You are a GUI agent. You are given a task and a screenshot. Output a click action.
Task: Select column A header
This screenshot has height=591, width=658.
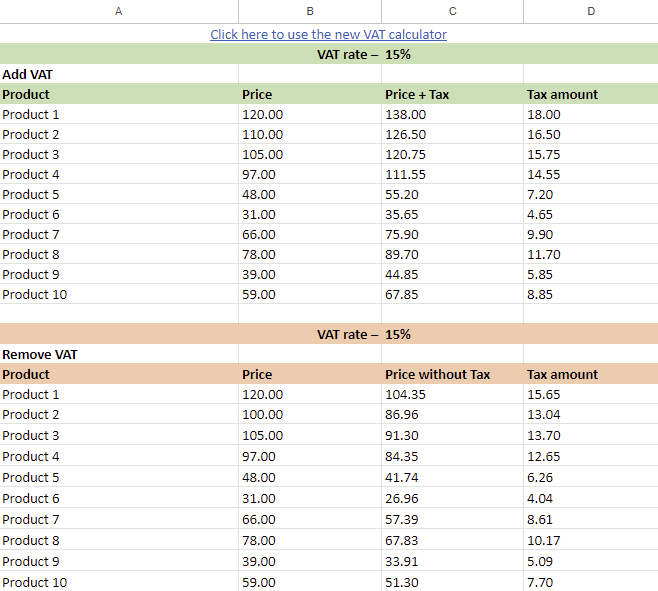119,11
